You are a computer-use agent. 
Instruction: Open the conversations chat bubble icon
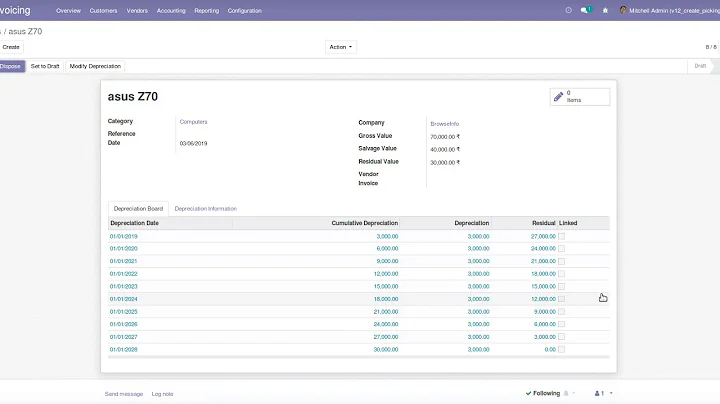[x=585, y=10]
